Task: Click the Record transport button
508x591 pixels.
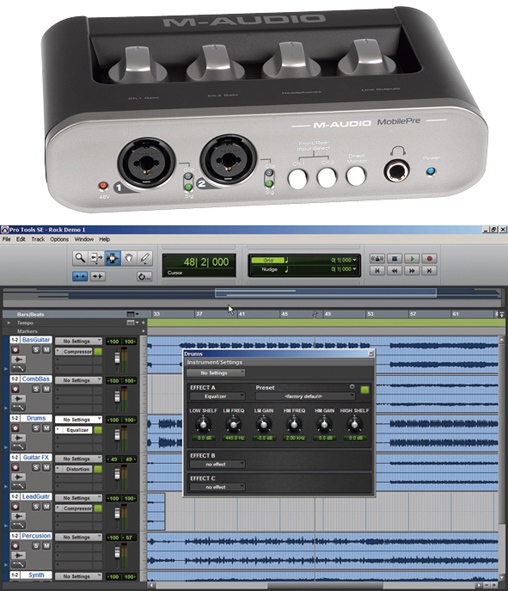Action: pos(429,259)
